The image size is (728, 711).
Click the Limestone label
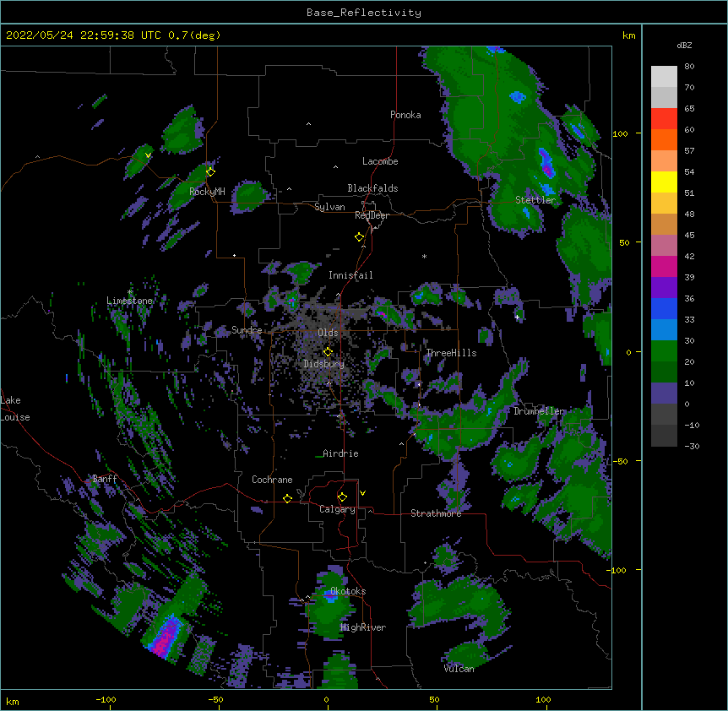point(129,301)
